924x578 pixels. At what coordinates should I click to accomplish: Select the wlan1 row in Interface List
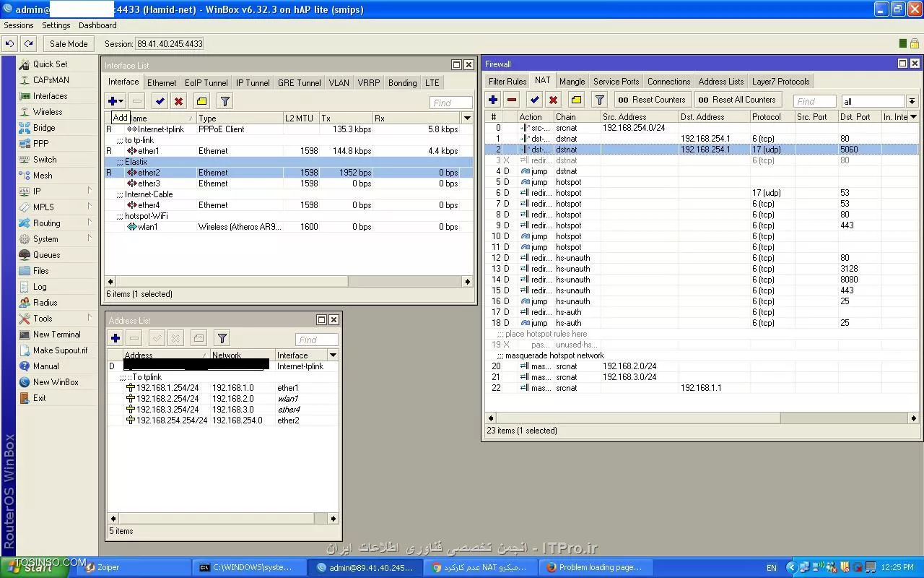click(289, 227)
